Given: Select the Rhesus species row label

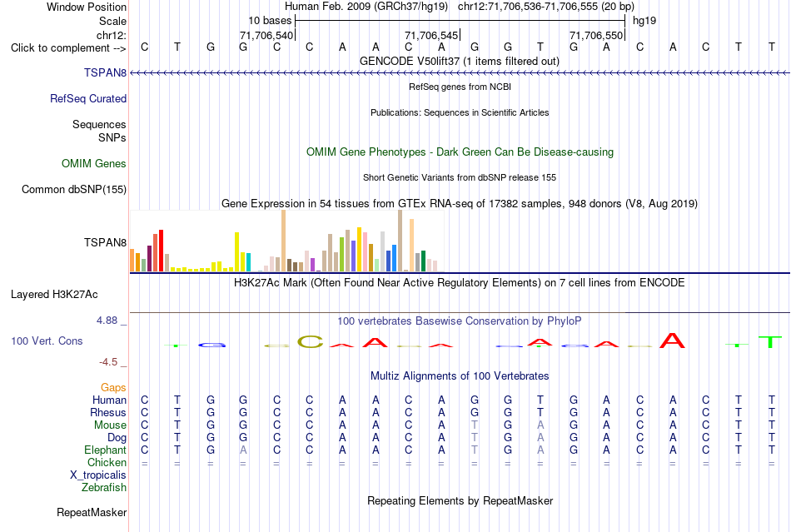Looking at the screenshot, I should click(108, 412).
